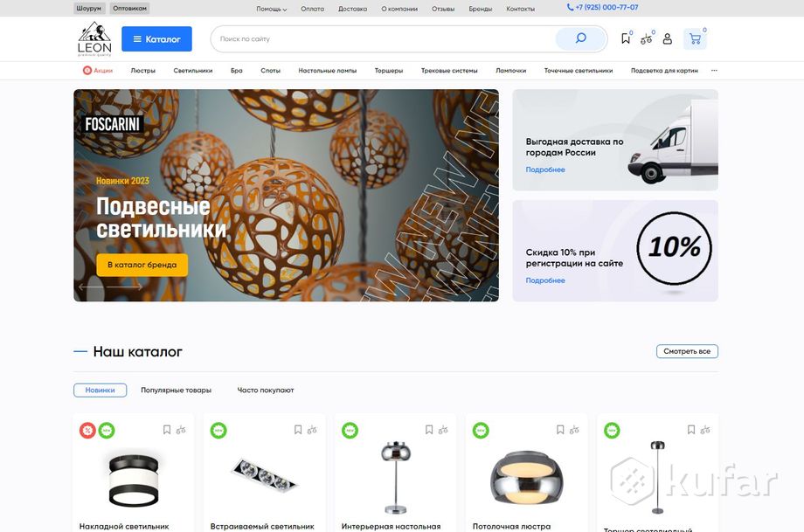
Task: Click the search magnifier icon
Action: coord(580,39)
